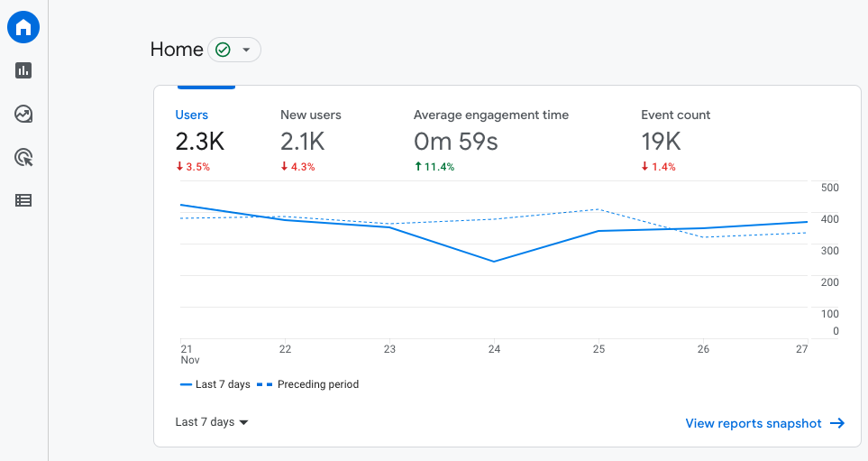The image size is (868, 461).
Task: Open the Explore trend icon
Action: pyautogui.click(x=23, y=114)
